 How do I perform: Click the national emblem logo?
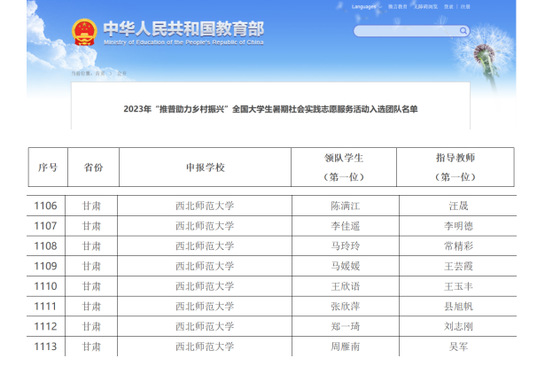(84, 32)
